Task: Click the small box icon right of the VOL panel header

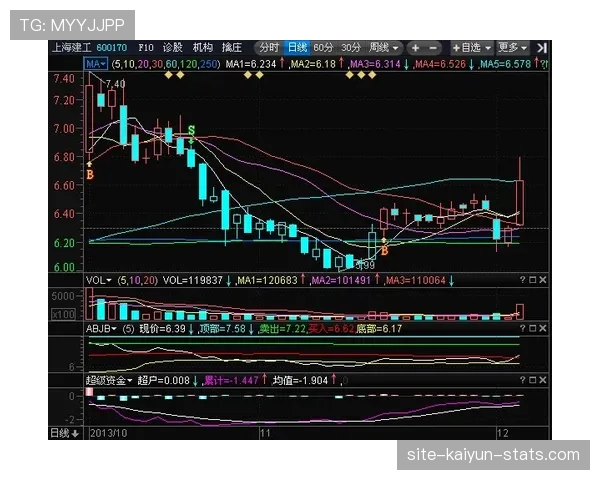Action: 531,281
